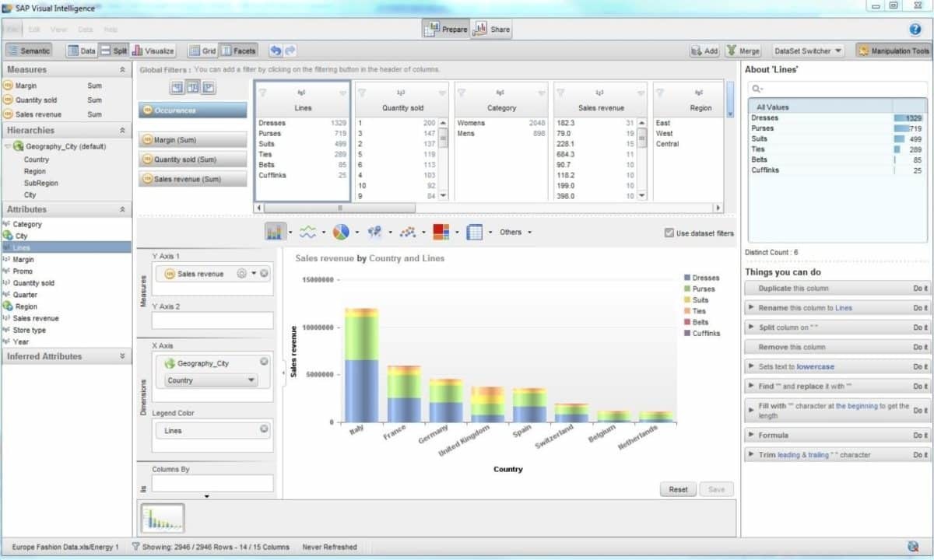Screen dimensions: 934x560
Task: Collapse the Attributes section
Action: pyautogui.click(x=122, y=209)
